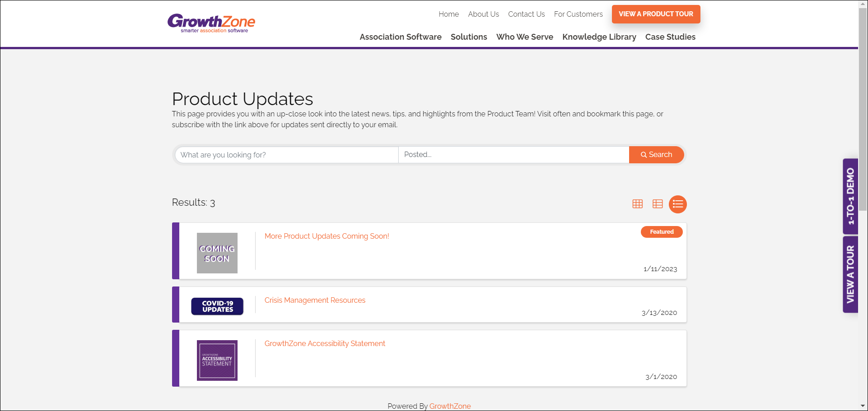Open the GrowthZone Accessibility Statement

325,343
